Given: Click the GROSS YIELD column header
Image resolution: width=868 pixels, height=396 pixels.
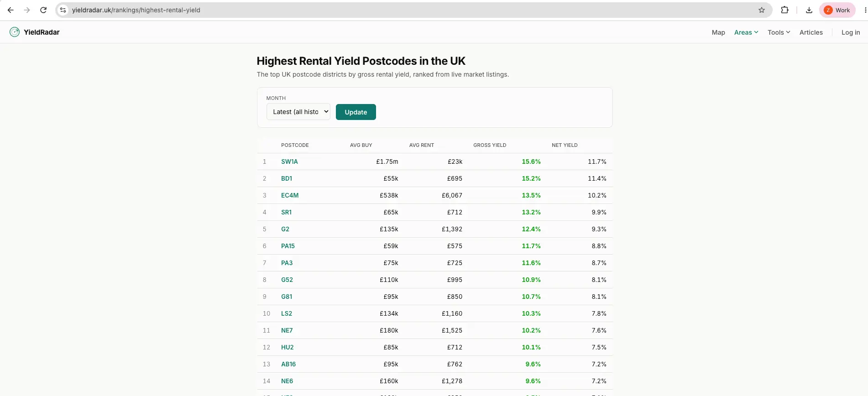Looking at the screenshot, I should point(490,145).
